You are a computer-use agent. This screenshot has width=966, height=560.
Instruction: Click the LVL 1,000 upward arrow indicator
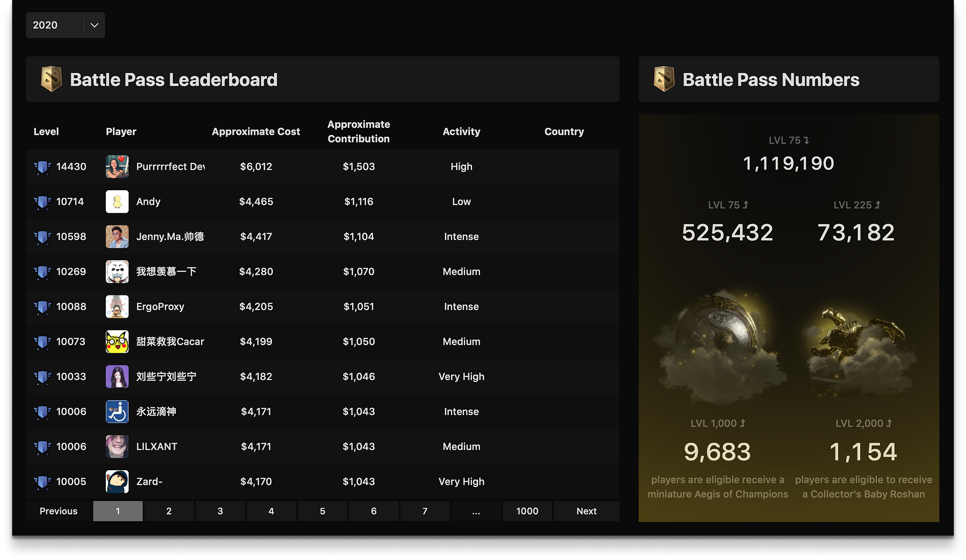(743, 423)
